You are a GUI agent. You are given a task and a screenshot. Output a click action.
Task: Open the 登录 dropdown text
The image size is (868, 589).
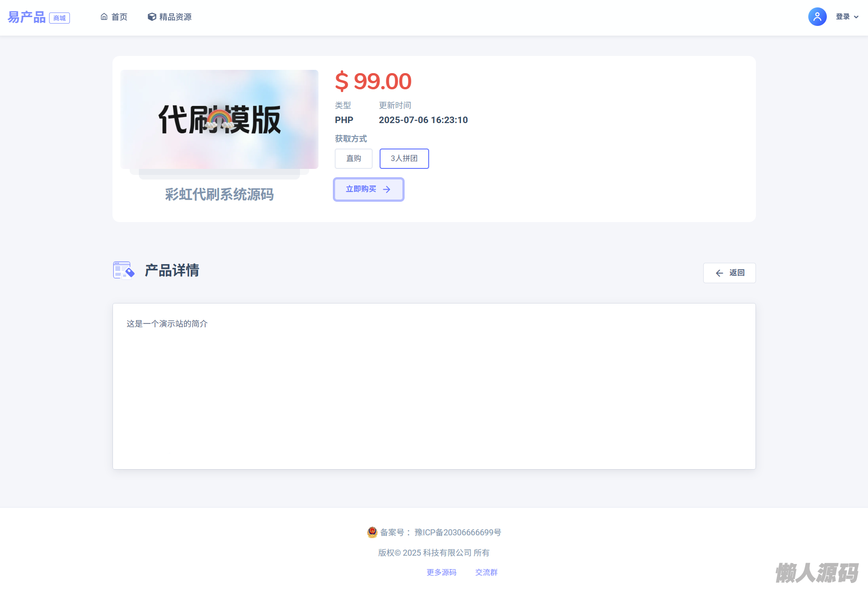coord(843,17)
